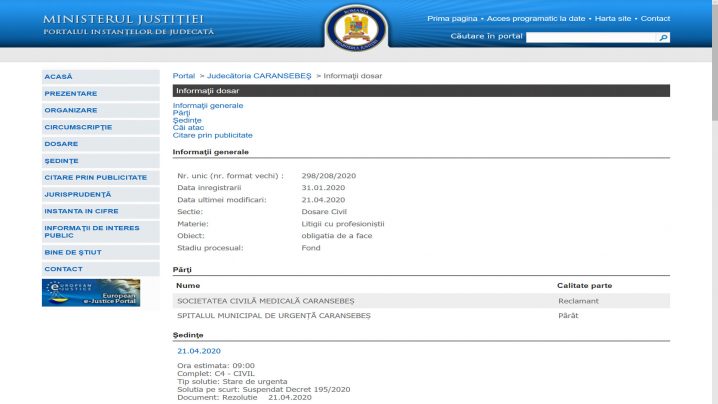
Task: Open ORGANIZARE sidebar item
Action: pos(101,110)
